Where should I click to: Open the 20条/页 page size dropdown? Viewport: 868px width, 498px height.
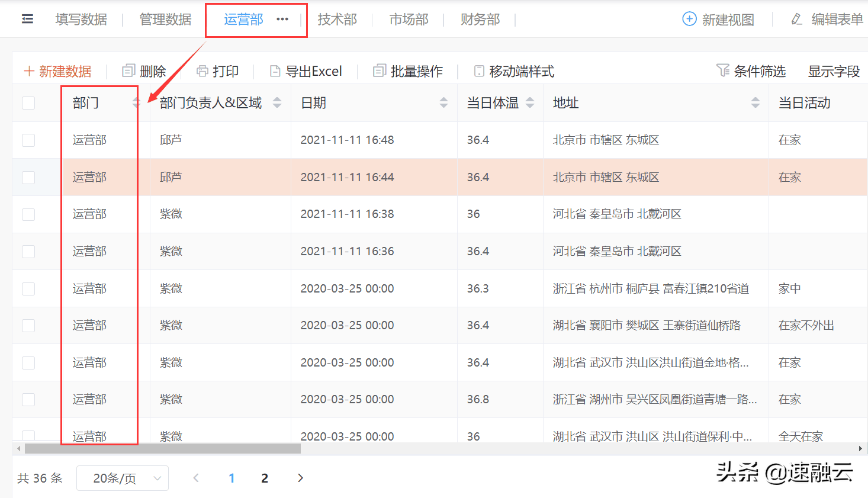[x=123, y=478]
